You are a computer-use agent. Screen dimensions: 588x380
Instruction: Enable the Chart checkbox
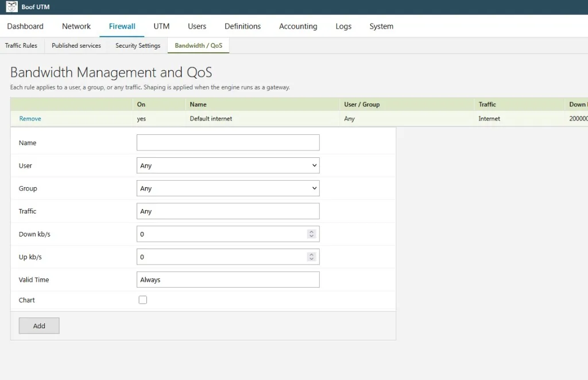click(x=143, y=300)
